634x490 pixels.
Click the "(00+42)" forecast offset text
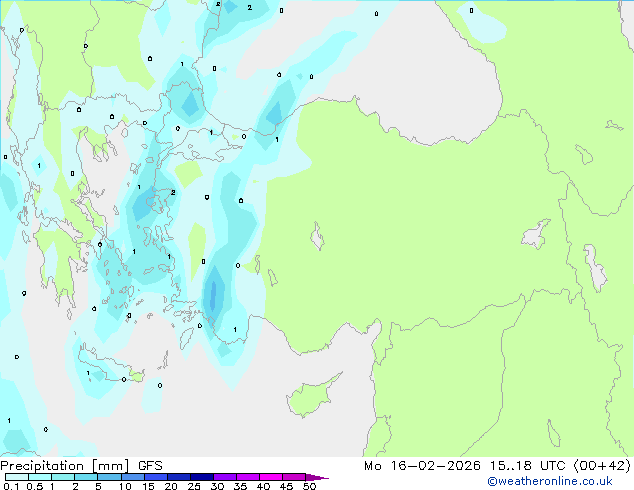[x=602, y=466]
